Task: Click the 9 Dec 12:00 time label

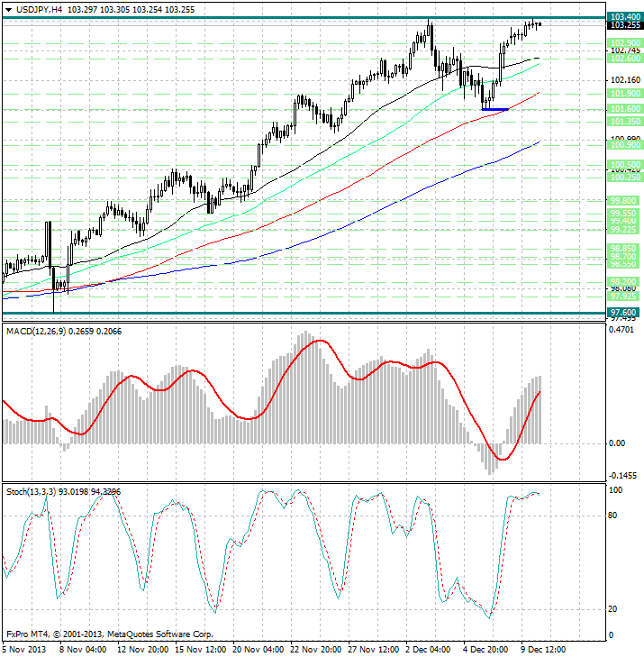Action: [543, 650]
